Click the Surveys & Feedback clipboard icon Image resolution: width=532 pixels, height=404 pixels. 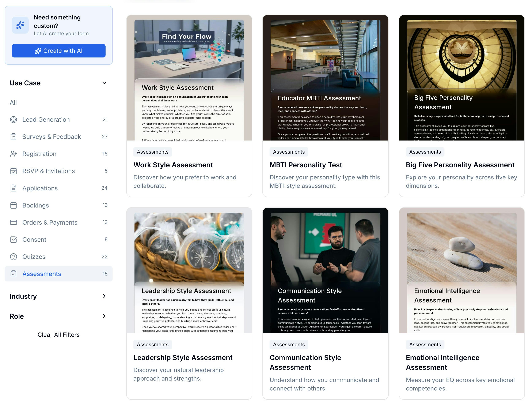tap(14, 137)
